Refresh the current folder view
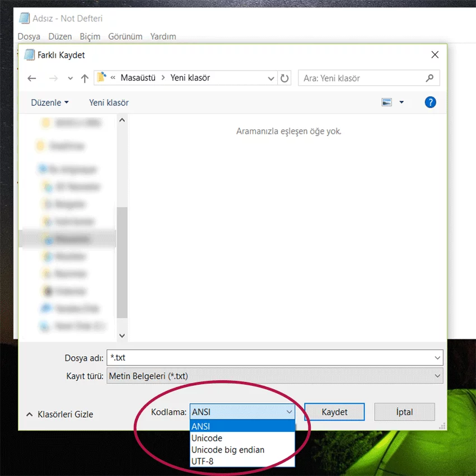The width and height of the screenshot is (476, 476). pos(284,78)
